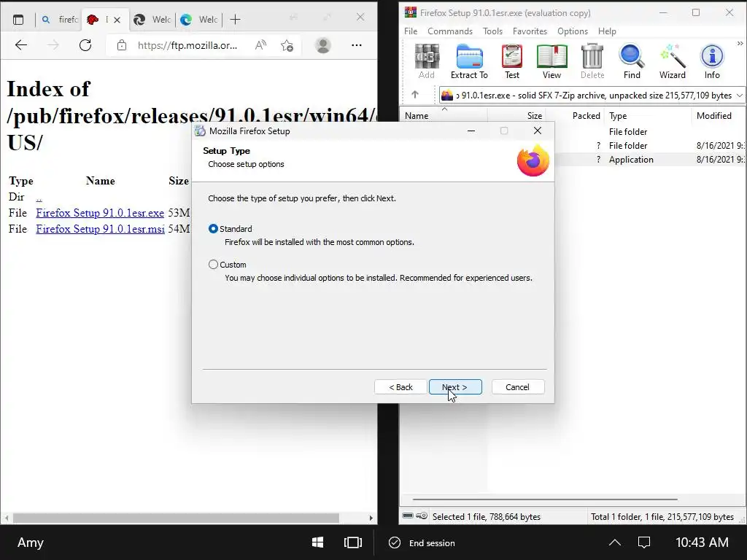The image size is (747, 560).
Task: Open the WinRAR address path dropdown
Action: point(740,96)
